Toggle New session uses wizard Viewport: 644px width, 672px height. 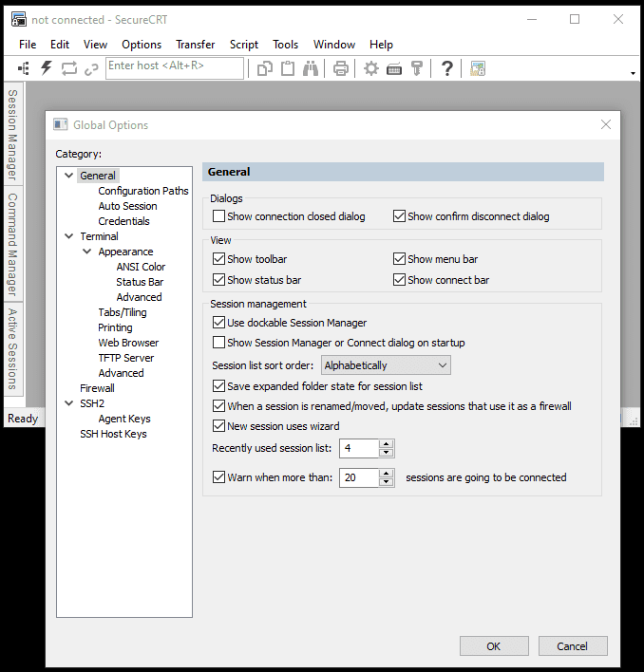click(x=218, y=426)
